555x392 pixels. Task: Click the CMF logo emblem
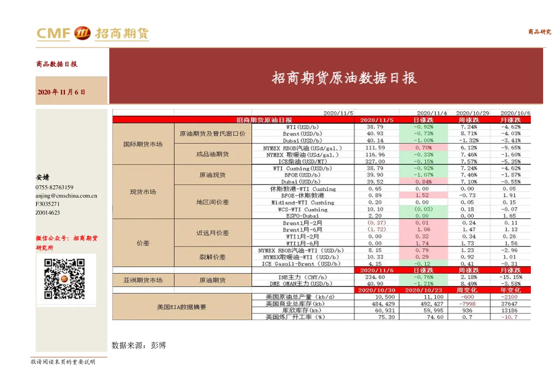point(82,33)
